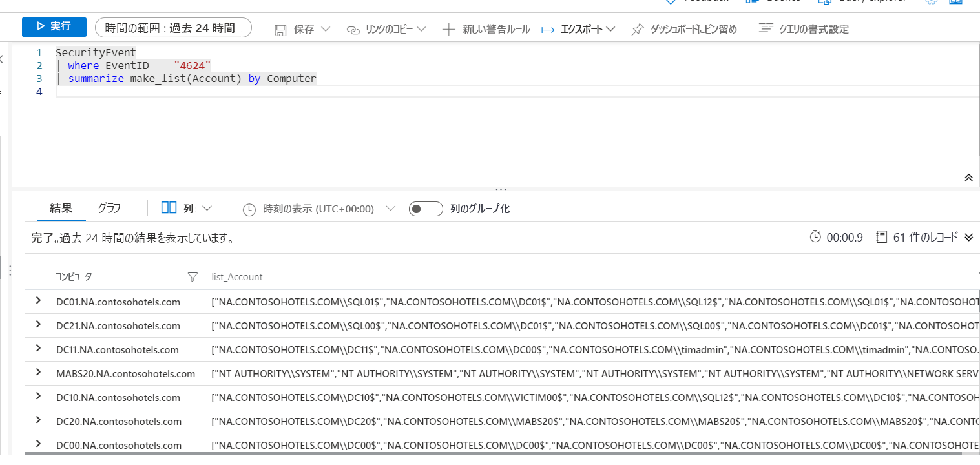This screenshot has width=980, height=465.
Task: Click the summarize make_list(Account) by Computer line
Action: click(186, 78)
